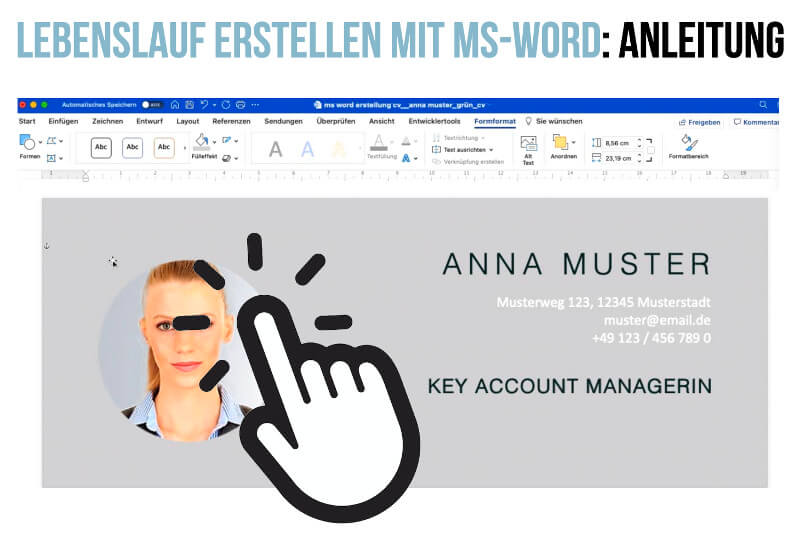Click Verknüpfung erstellen
800x533 pixels.
pos(468,161)
